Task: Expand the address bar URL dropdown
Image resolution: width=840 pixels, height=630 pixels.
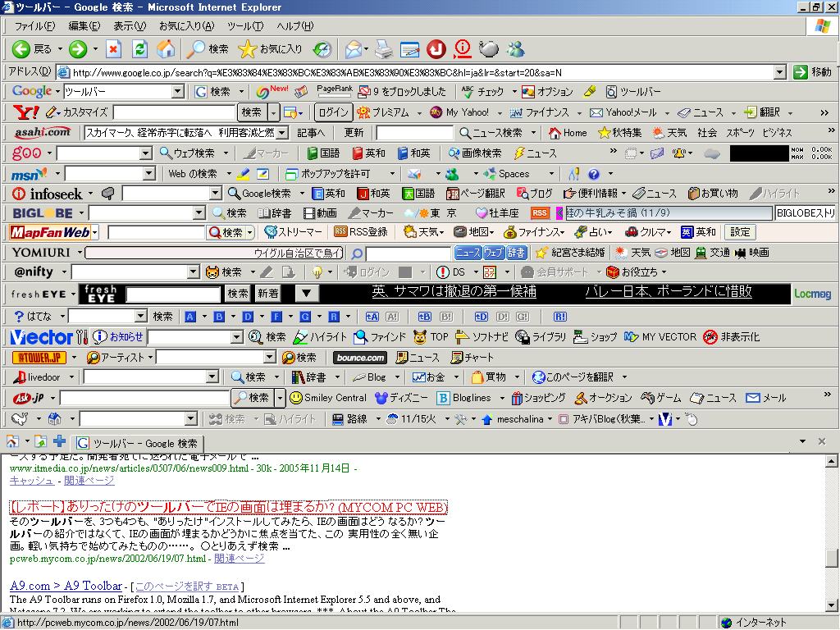Action: tap(780, 72)
